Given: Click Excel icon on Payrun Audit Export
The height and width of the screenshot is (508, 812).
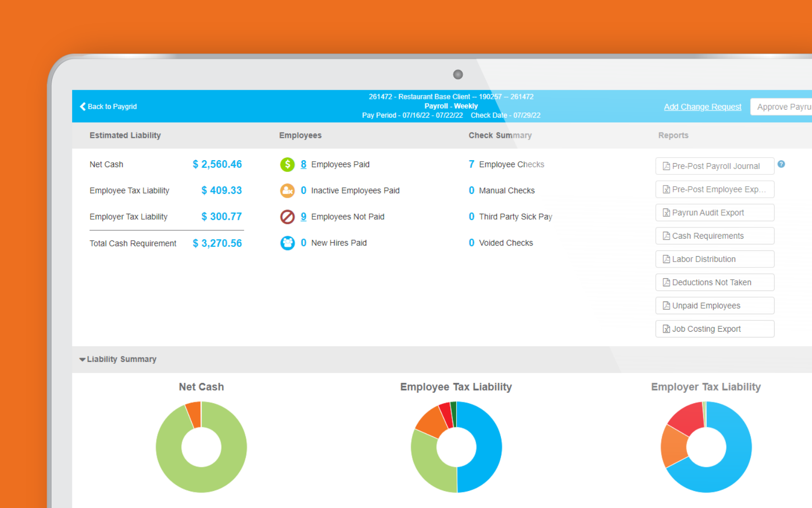Looking at the screenshot, I should (666, 213).
